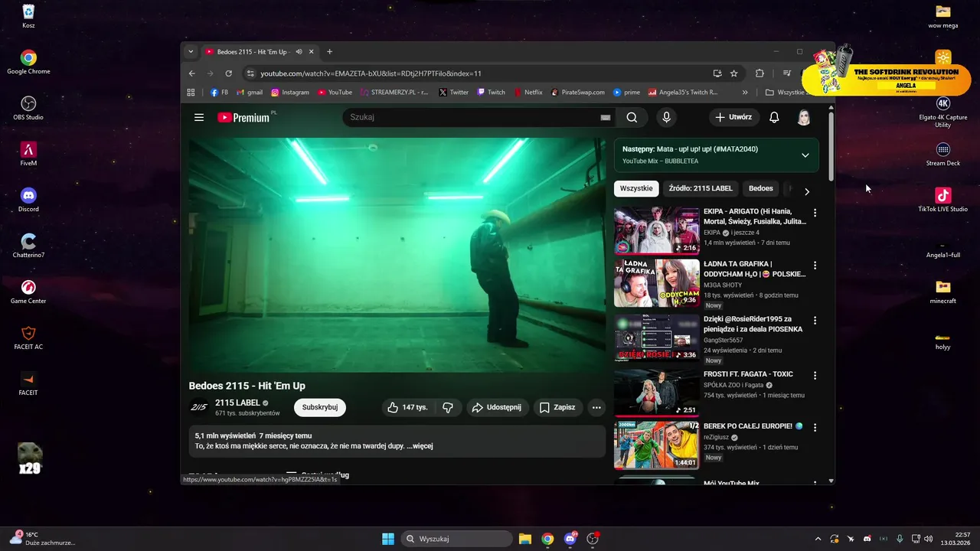Start voice search with the microphone icon
Image resolution: width=980 pixels, height=551 pixels.
pyautogui.click(x=666, y=117)
